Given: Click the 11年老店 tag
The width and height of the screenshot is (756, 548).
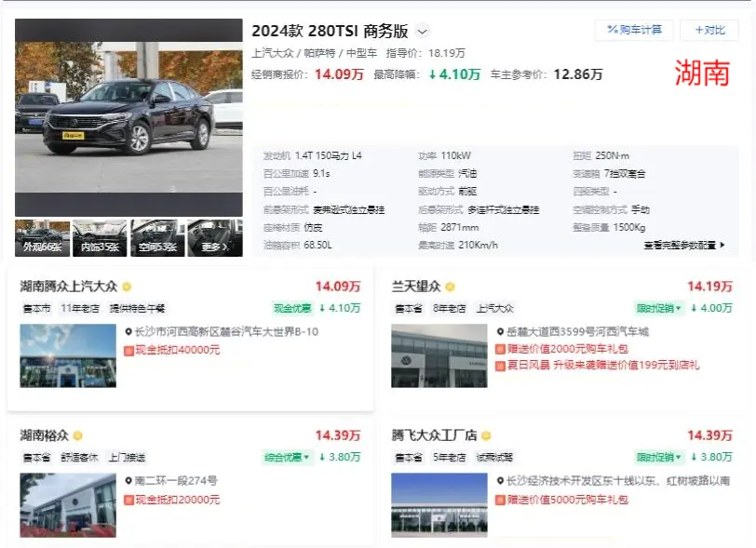Looking at the screenshot, I should [80, 309].
